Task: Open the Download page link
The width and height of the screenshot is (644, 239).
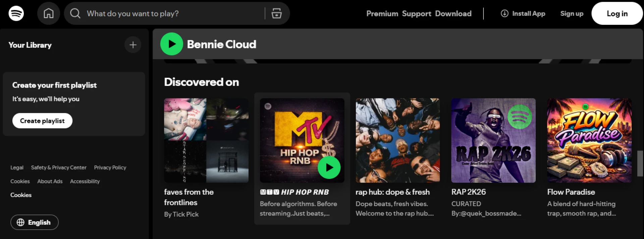Action: click(453, 13)
